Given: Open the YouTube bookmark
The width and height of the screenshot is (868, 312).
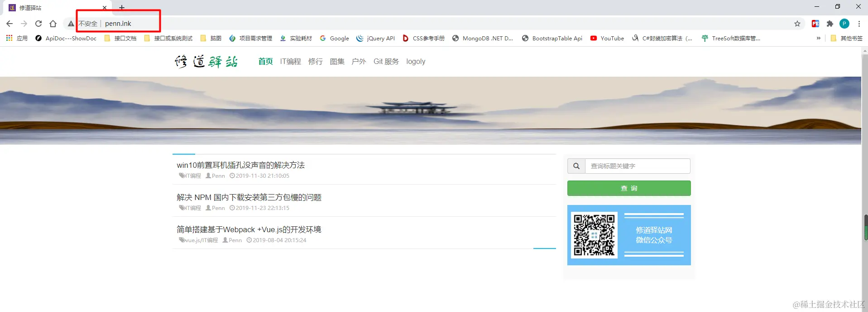Looking at the screenshot, I should pyautogui.click(x=607, y=38).
